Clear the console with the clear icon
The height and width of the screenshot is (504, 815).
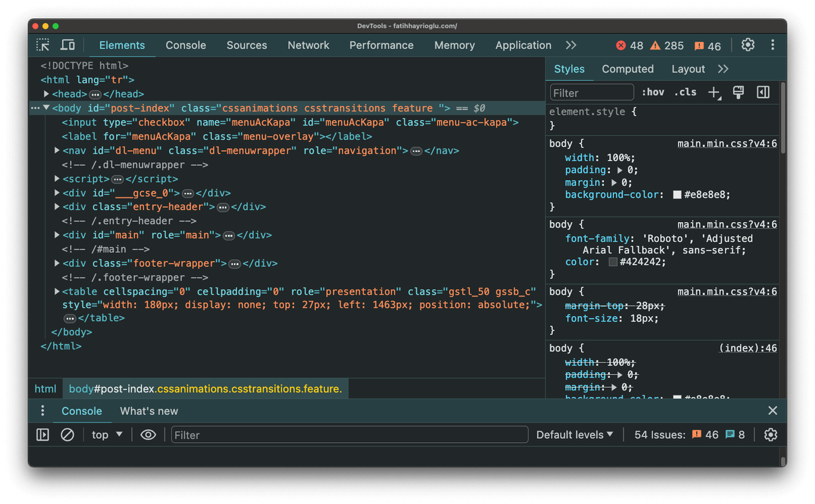coord(67,435)
